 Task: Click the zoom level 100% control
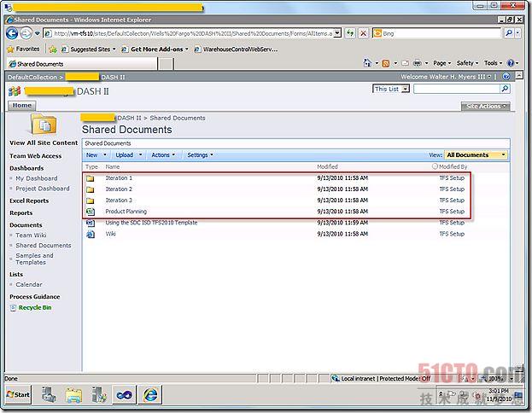[x=497, y=378]
